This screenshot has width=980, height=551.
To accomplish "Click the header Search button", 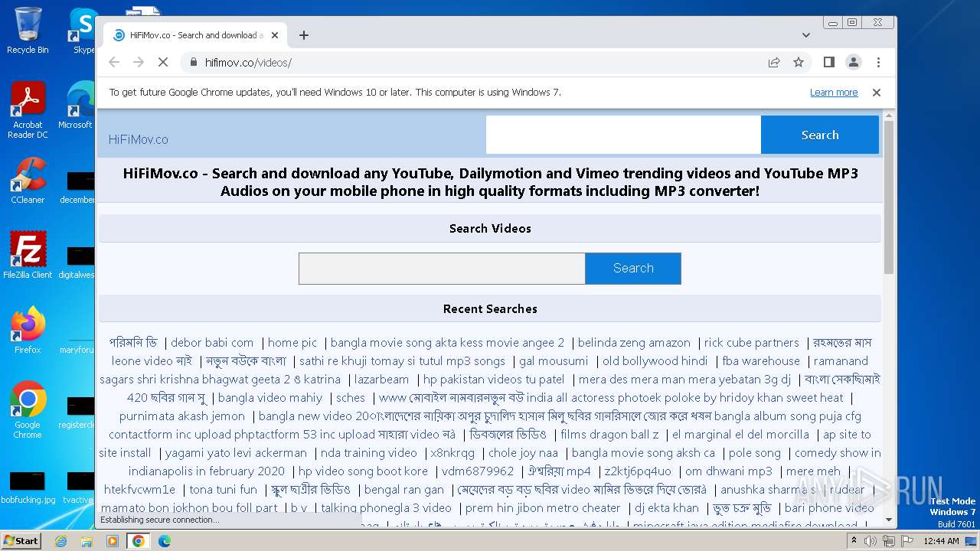I will (820, 135).
